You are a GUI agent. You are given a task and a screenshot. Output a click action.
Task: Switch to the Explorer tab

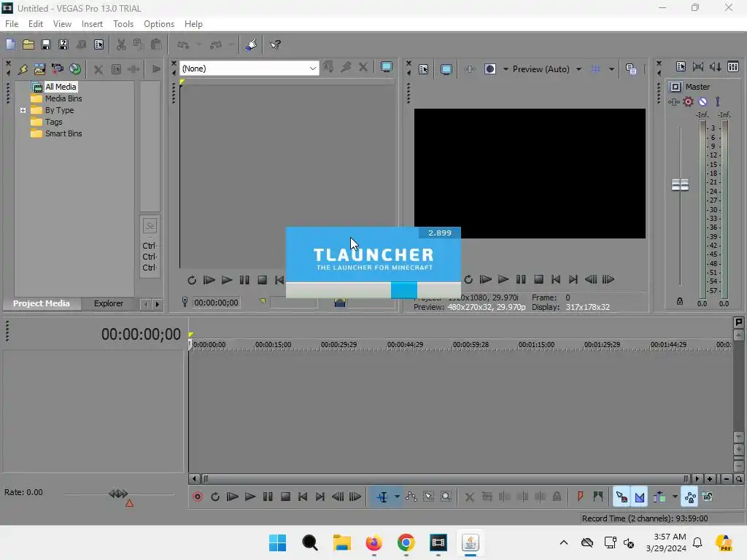[109, 303]
